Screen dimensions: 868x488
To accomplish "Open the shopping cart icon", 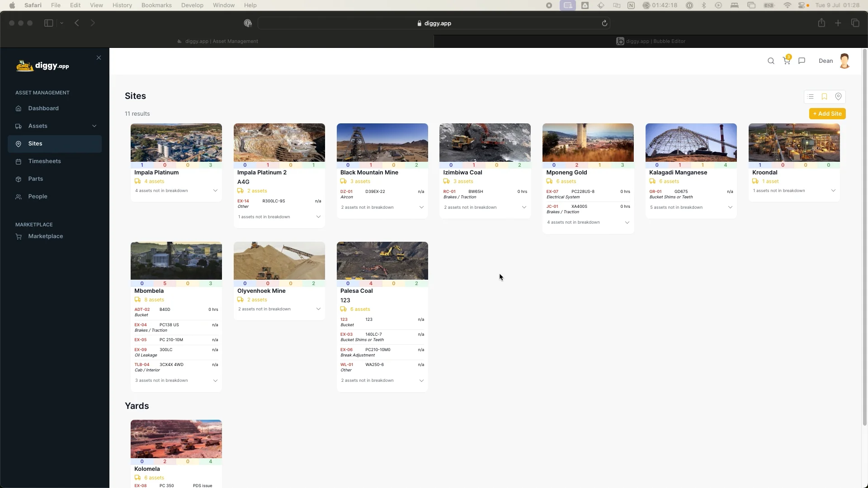I will (x=787, y=61).
